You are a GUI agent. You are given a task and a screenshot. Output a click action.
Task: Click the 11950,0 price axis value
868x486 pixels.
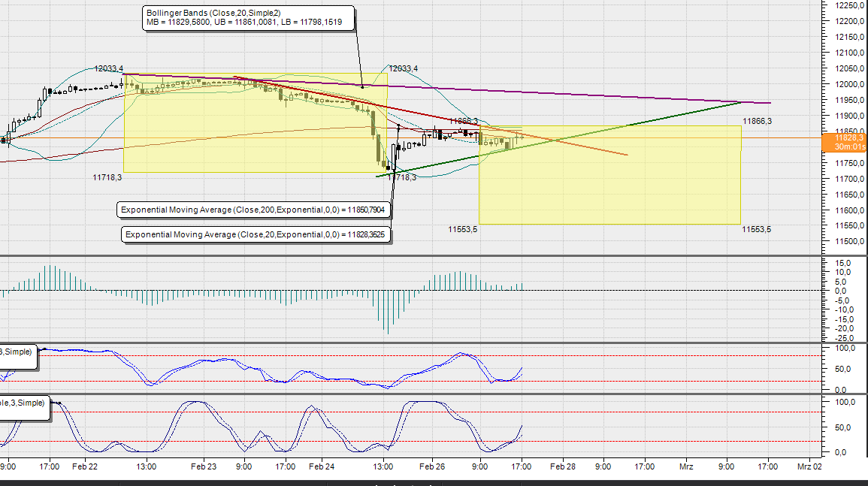850,100
